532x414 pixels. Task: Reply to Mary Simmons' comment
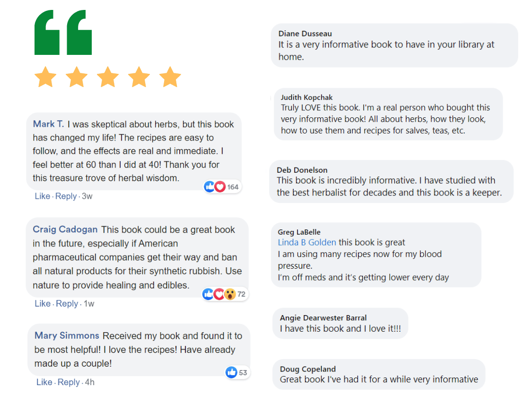(x=69, y=382)
